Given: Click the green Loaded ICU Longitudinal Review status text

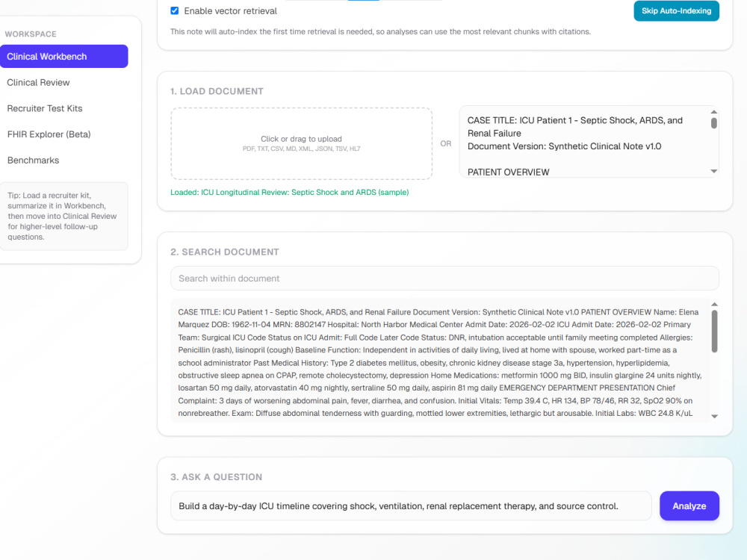Looking at the screenshot, I should coord(290,193).
